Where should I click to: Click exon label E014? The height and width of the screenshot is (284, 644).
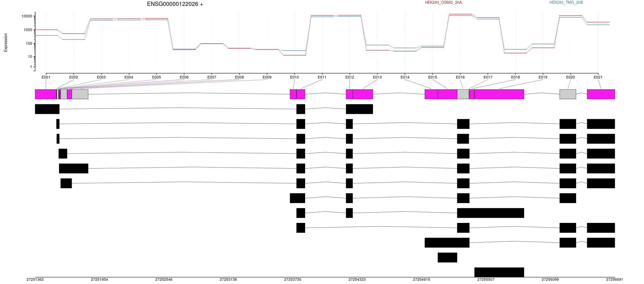(405, 77)
